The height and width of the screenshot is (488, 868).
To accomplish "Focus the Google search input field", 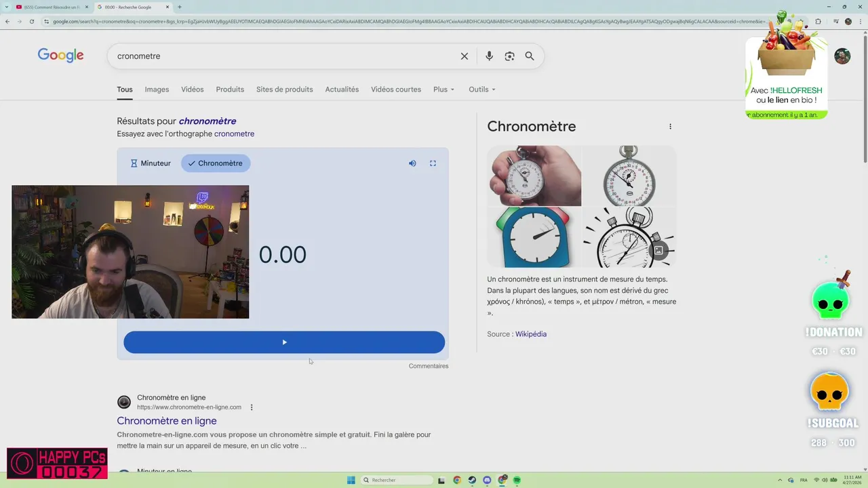I will click(285, 56).
